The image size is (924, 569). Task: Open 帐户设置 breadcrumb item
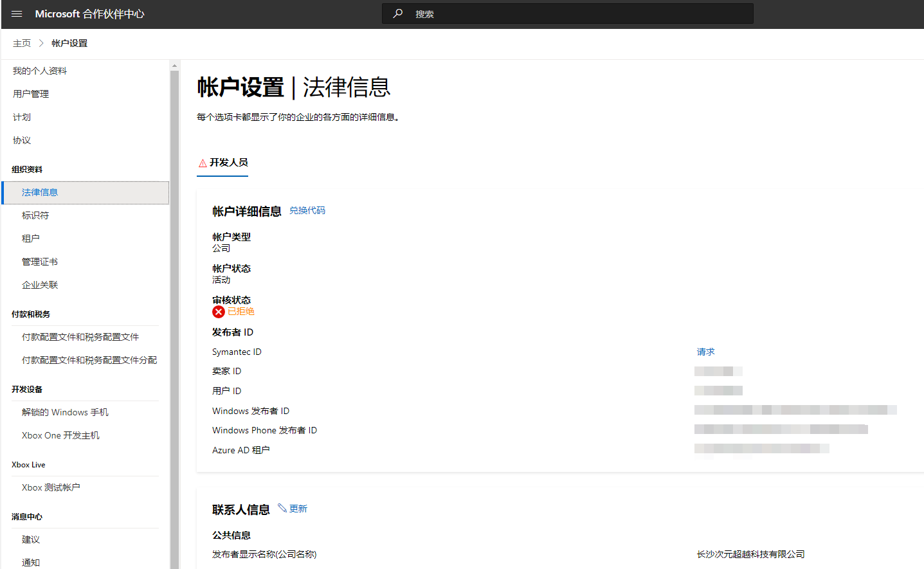point(71,42)
